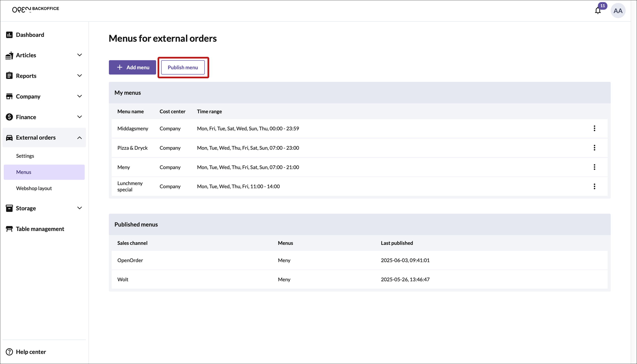This screenshot has width=637, height=364.
Task: Click the Articles food icon
Action: (9, 55)
